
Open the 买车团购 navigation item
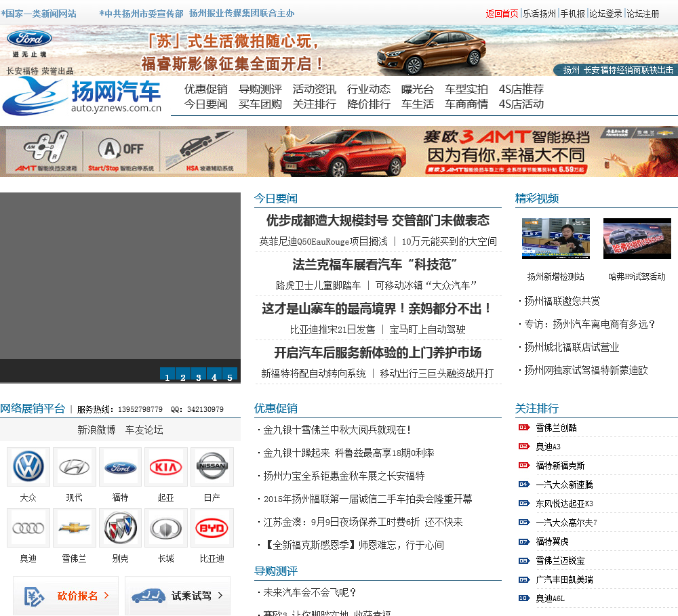pos(260,104)
